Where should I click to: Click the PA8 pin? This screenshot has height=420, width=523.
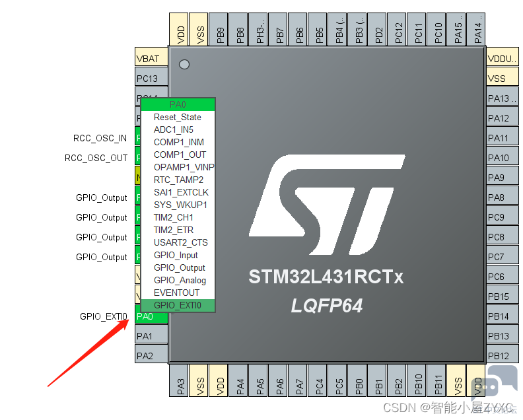(503, 195)
